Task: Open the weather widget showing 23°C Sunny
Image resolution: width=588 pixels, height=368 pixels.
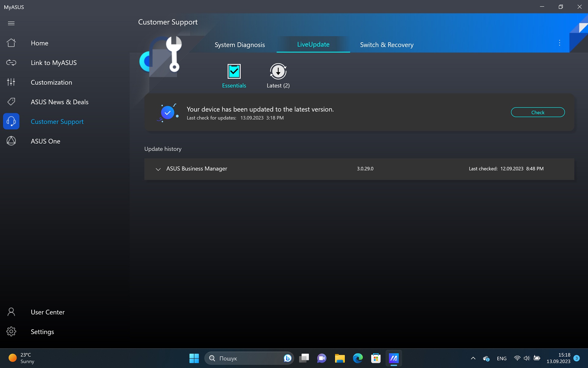Action: tap(21, 358)
